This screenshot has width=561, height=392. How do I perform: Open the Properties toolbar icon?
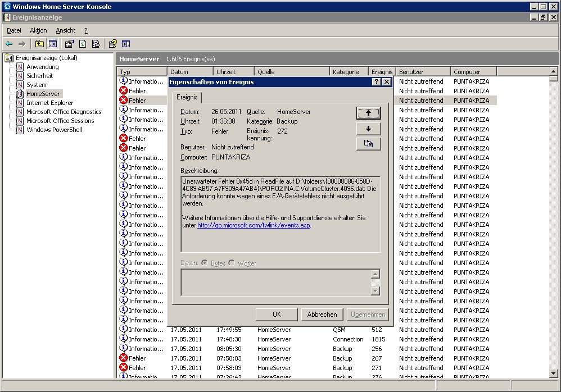click(69, 44)
